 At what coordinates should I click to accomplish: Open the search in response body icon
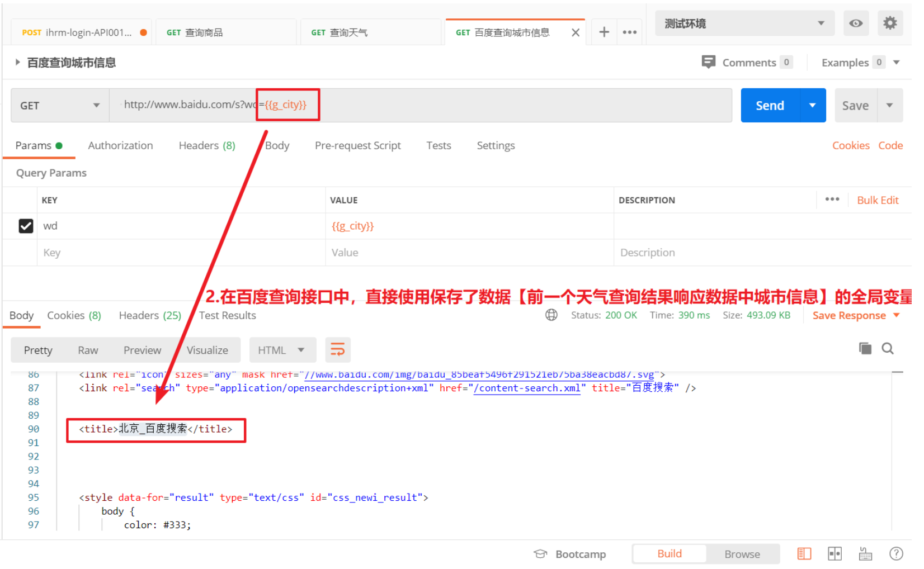888,348
